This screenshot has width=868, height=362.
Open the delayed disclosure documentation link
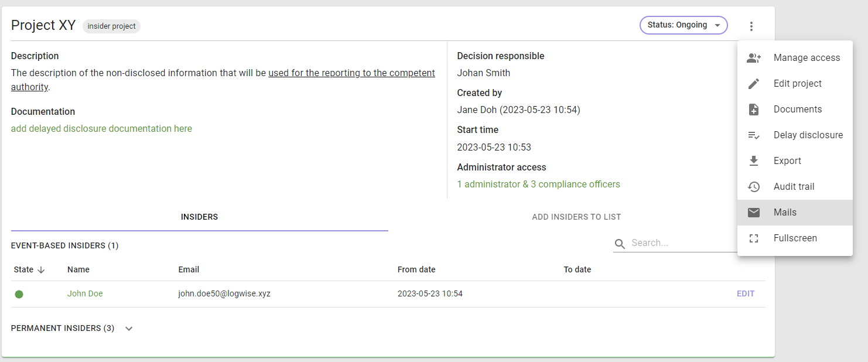point(101,129)
